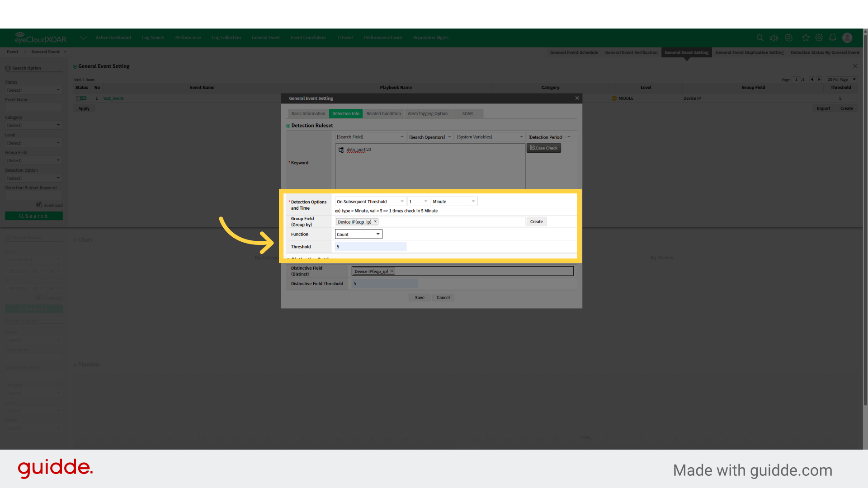This screenshot has height=488, width=868.
Task: Open the chat/messages icon in header
Action: point(789,38)
